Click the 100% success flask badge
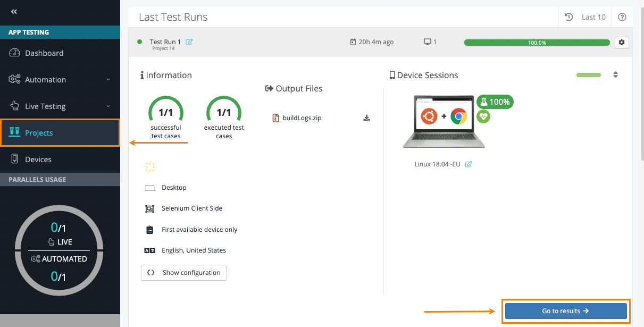644x327 pixels. pos(495,102)
